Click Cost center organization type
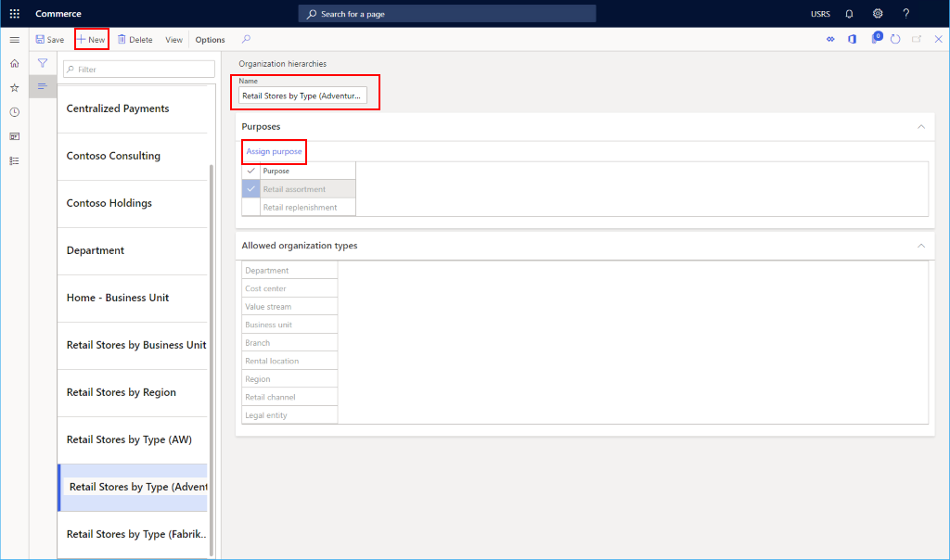 pyautogui.click(x=289, y=288)
